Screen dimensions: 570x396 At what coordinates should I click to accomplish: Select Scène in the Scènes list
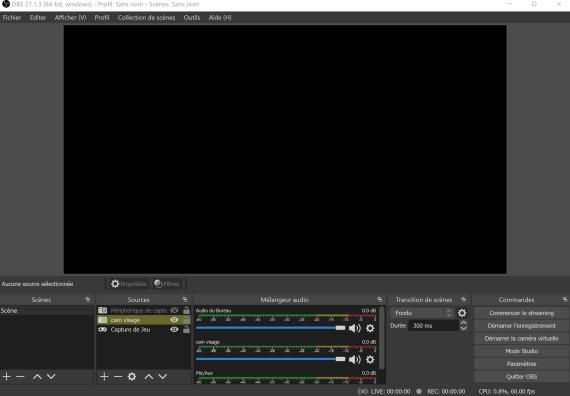coord(47,311)
